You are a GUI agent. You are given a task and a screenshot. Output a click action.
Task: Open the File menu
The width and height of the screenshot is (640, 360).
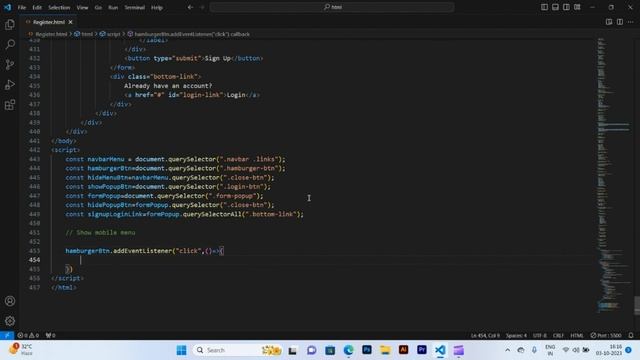(x=22, y=7)
